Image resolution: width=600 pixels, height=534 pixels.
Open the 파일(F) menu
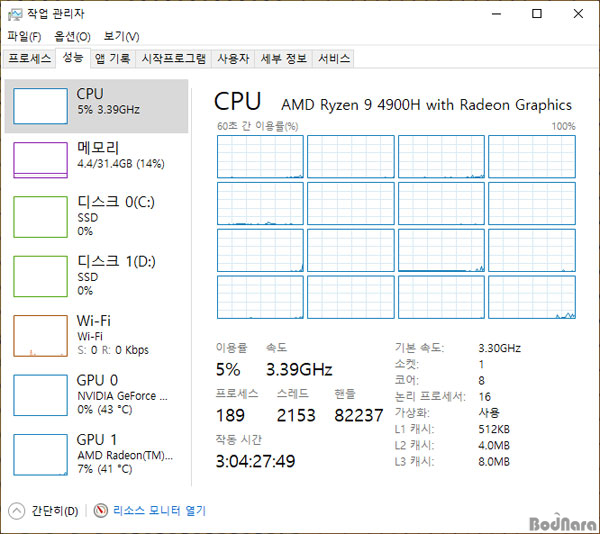(24, 37)
